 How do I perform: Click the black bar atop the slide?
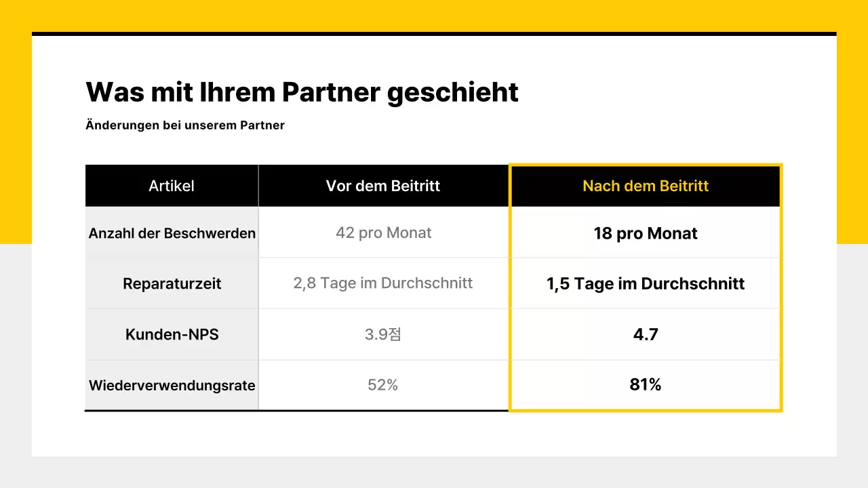click(434, 33)
